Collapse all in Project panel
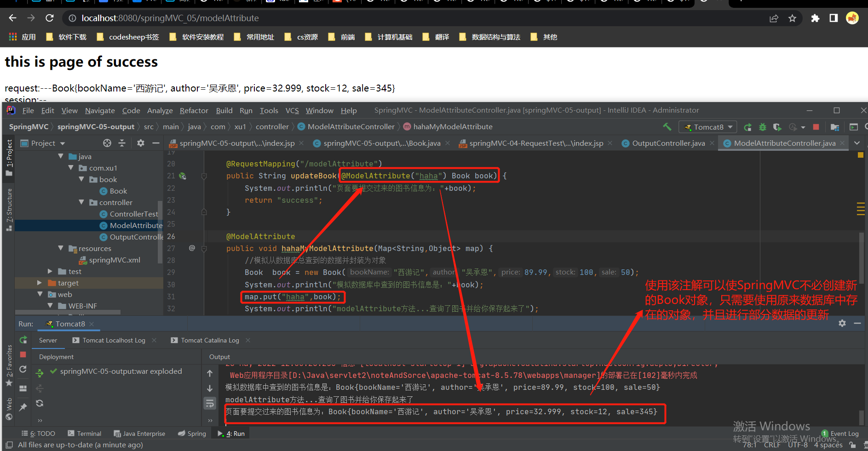 pos(122,143)
